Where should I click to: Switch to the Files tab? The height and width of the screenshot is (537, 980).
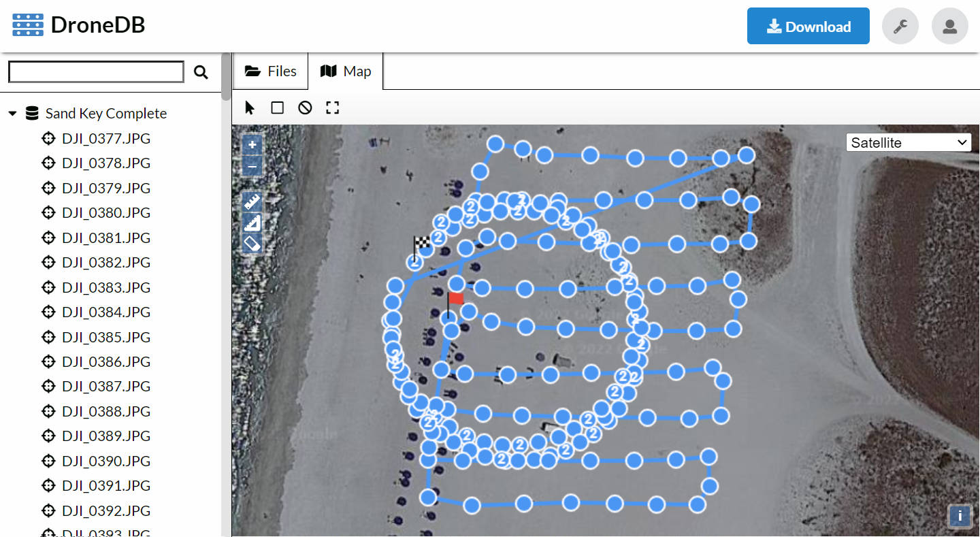pos(271,71)
